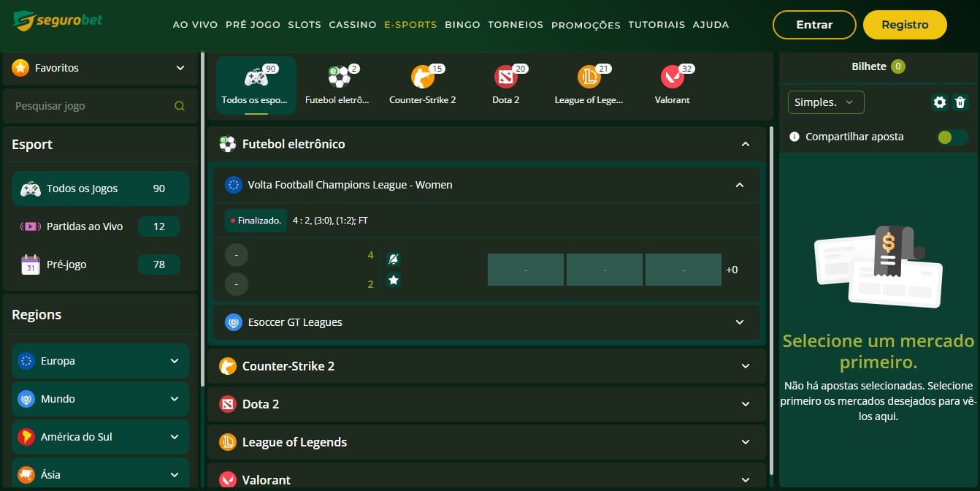Viewport: 980px width, 491px height.
Task: Expand the Favoritos panel chevron
Action: pyautogui.click(x=180, y=68)
